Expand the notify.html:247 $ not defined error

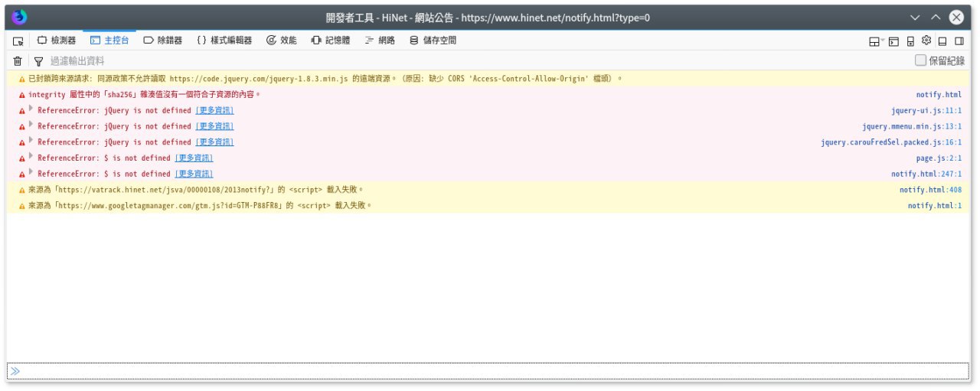point(31,174)
